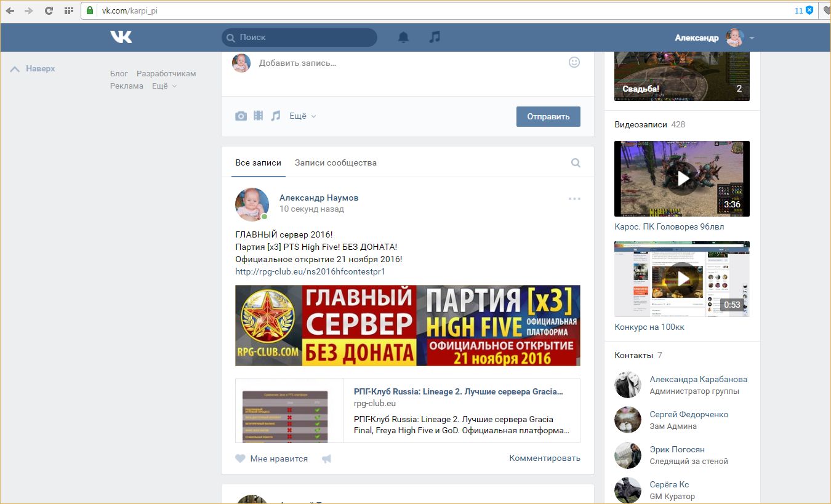Open the rpg-club.eu contest link
Screen dimensions: 831x504
(310, 271)
